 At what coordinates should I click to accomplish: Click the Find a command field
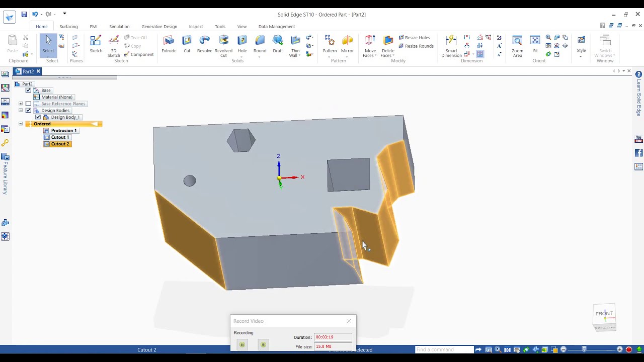445,349
